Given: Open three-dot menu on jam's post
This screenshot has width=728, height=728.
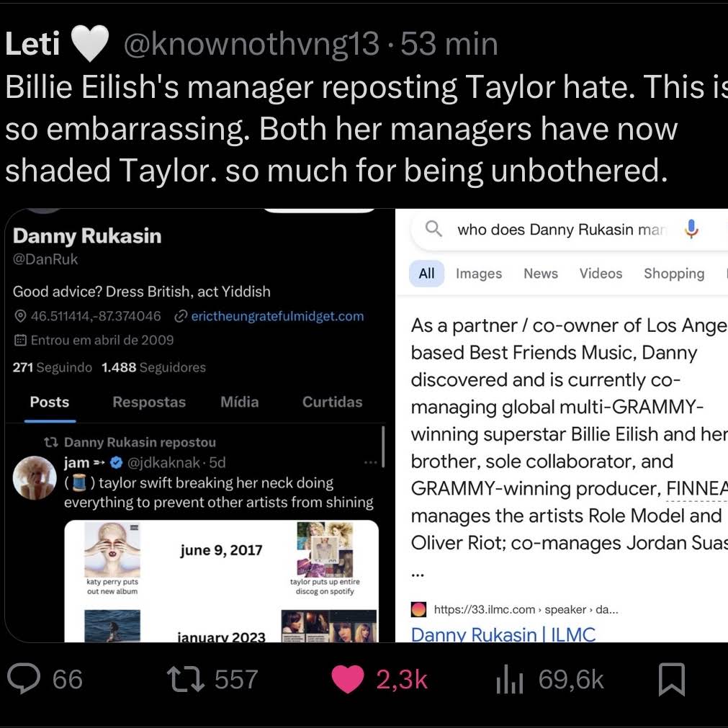Looking at the screenshot, I should click(x=370, y=462).
